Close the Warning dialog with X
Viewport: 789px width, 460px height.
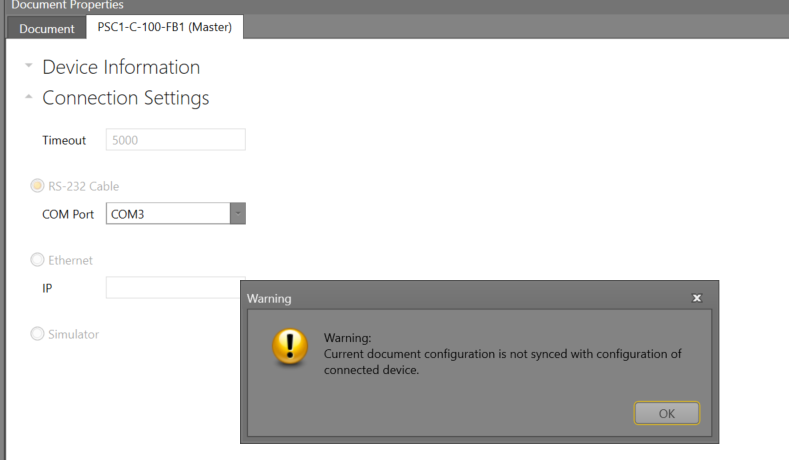(x=697, y=298)
